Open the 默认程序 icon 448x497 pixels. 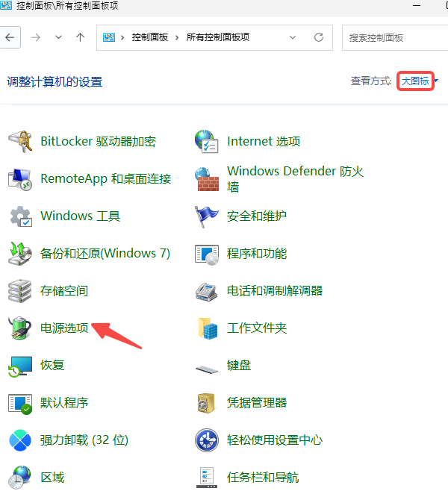[20, 404]
